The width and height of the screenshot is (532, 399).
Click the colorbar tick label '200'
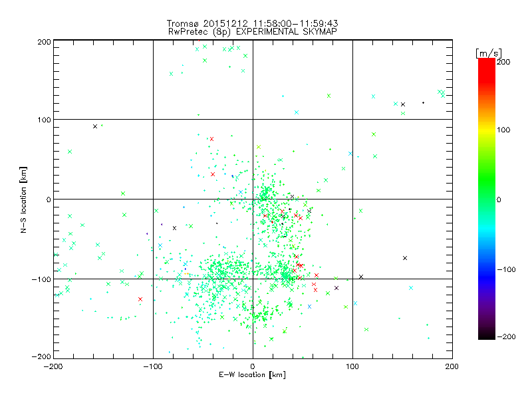point(503,62)
